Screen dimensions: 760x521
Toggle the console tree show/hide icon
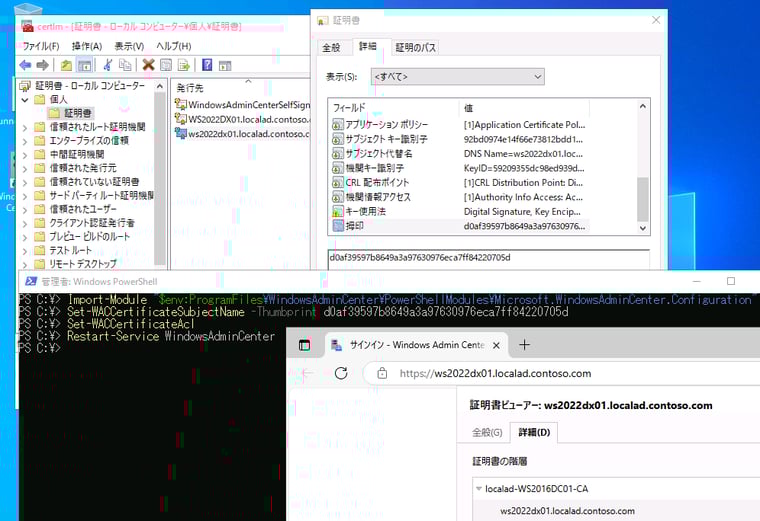(84, 64)
